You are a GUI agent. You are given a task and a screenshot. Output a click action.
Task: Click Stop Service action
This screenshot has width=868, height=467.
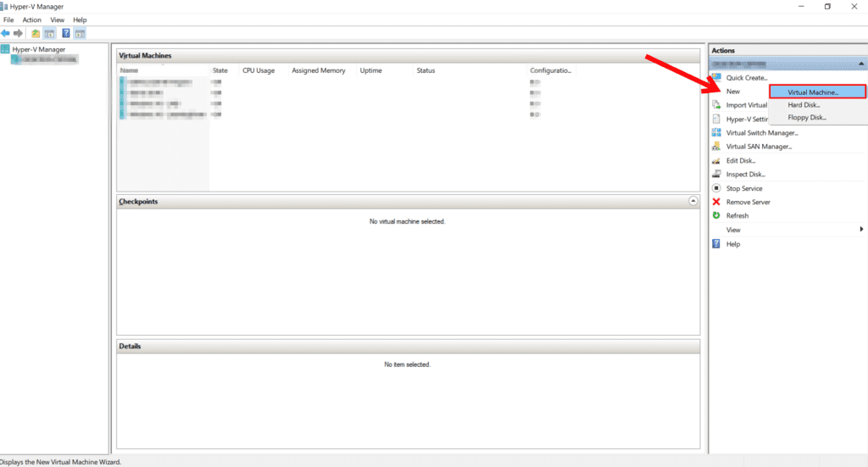[x=744, y=189]
